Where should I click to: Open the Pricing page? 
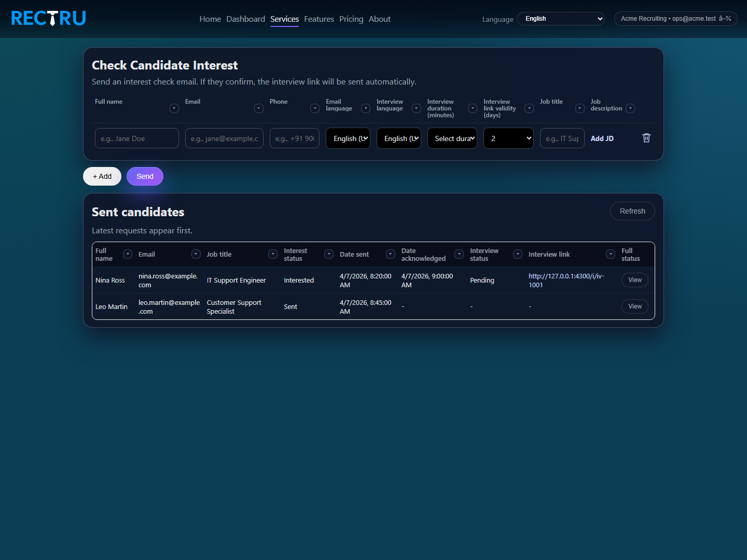pos(351,19)
